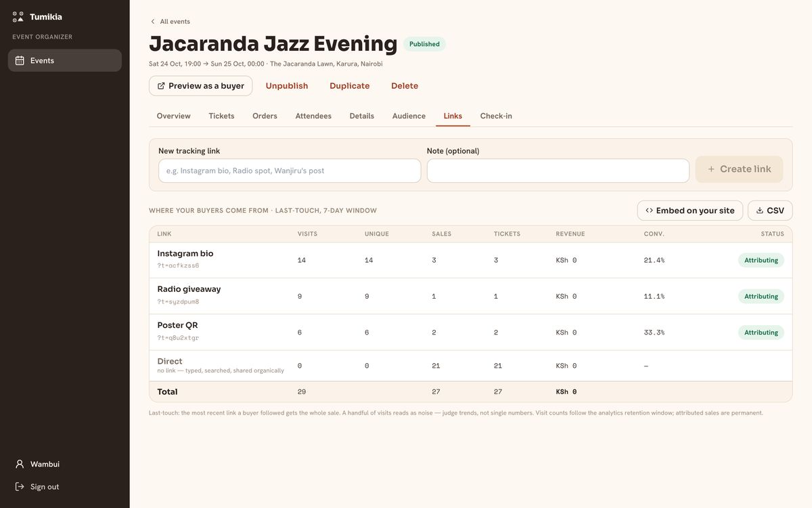Click the ?t=acfkzss6 tracking code
The width and height of the screenshot is (812, 508).
pos(178,266)
